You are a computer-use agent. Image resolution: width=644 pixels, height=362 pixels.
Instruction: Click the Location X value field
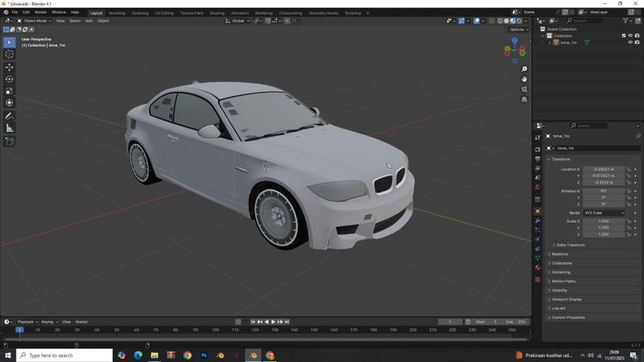point(603,169)
